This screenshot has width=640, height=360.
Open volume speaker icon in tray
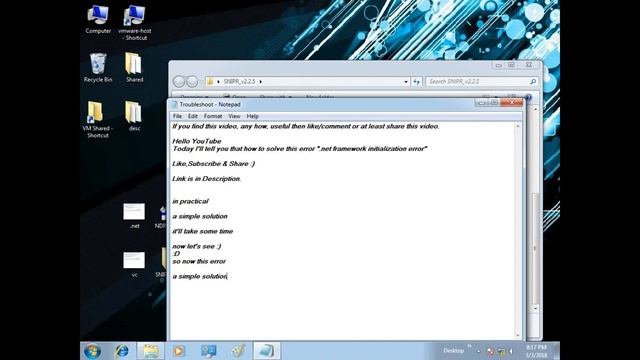[x=511, y=351]
